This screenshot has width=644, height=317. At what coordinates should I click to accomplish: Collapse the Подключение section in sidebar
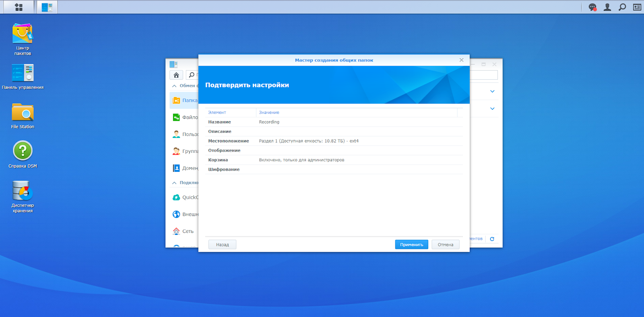[174, 183]
